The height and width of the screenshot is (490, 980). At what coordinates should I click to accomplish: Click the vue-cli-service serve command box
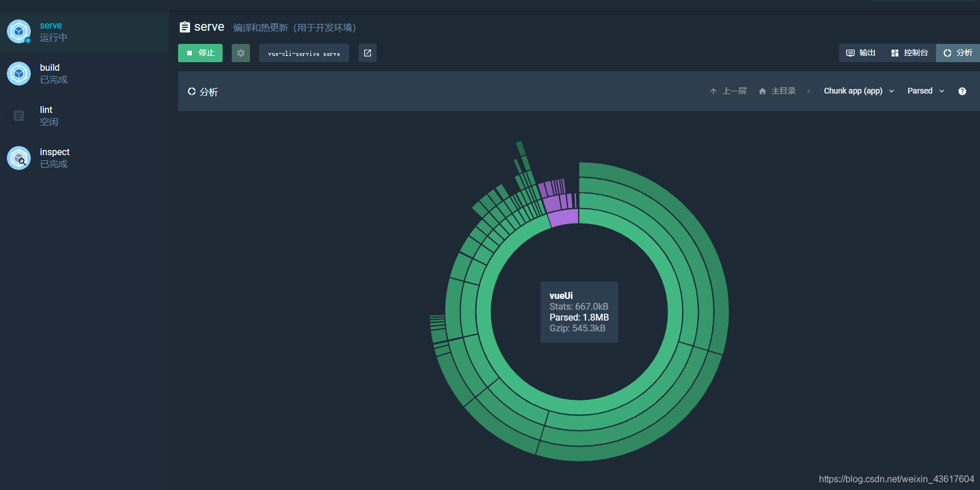tap(304, 53)
